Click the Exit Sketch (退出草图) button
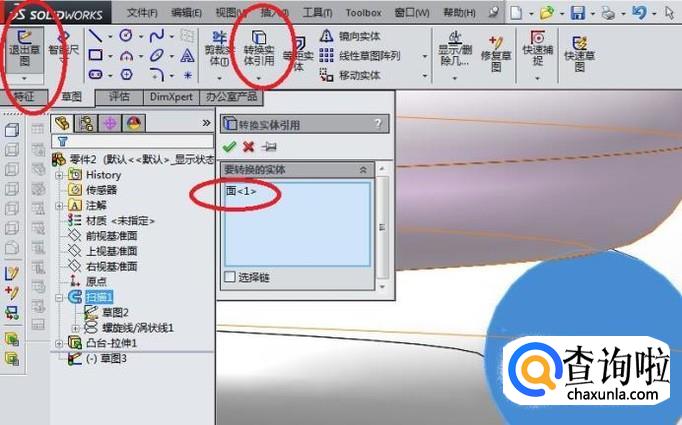Image resolution: width=682 pixels, height=425 pixels. coord(24,49)
